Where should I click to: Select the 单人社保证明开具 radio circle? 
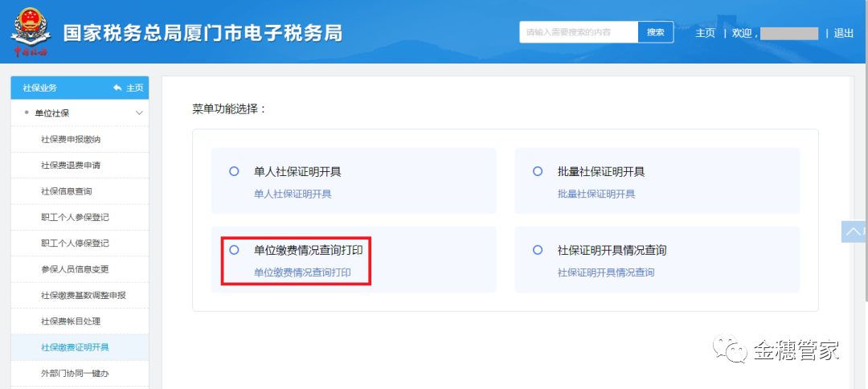click(x=234, y=171)
